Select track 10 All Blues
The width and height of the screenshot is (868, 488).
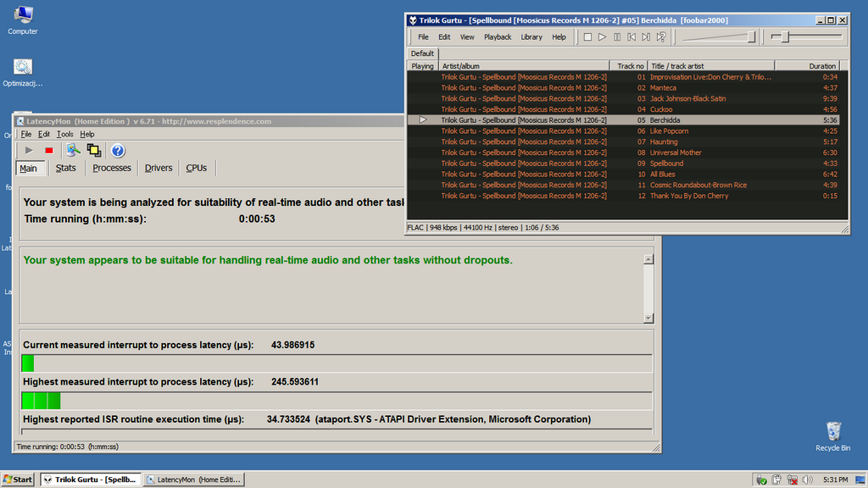tap(623, 175)
